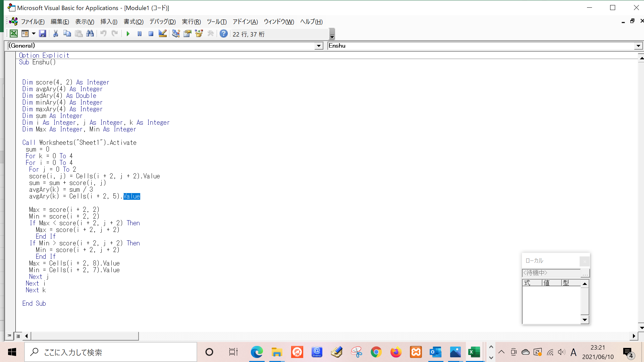Click the 'Option Explicit' line
This screenshot has width=644, height=362.
(x=44, y=55)
